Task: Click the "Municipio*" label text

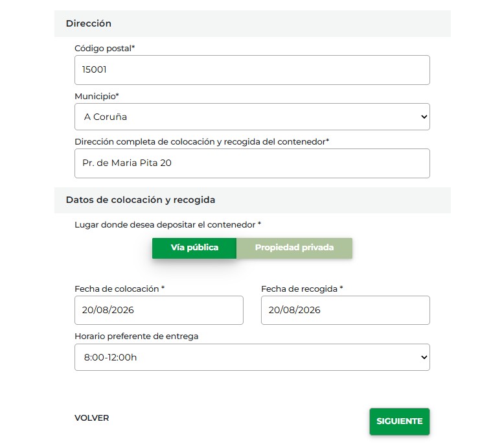Action: (x=97, y=96)
